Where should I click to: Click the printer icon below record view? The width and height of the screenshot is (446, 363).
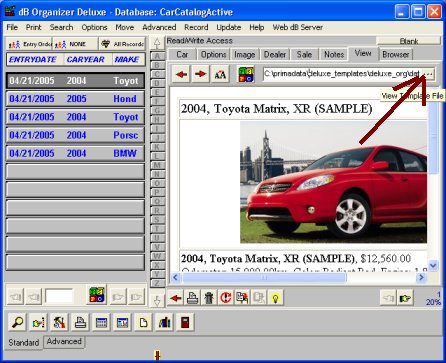pos(192,298)
